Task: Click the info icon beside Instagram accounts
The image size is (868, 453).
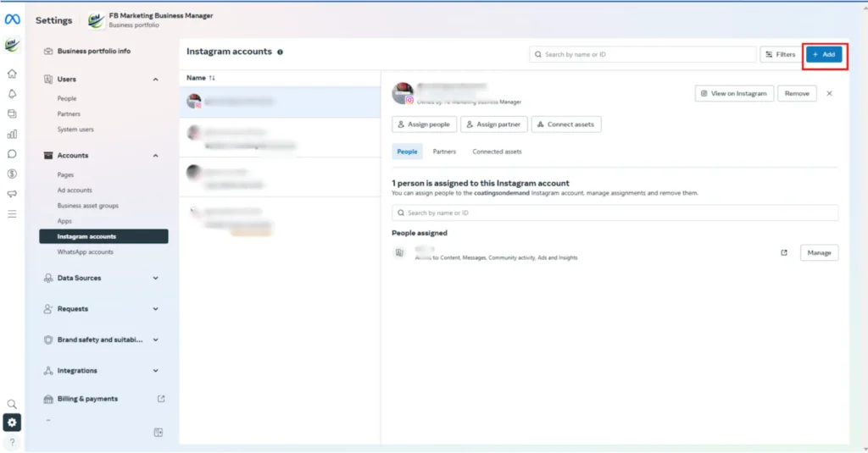Action: pyautogui.click(x=280, y=52)
